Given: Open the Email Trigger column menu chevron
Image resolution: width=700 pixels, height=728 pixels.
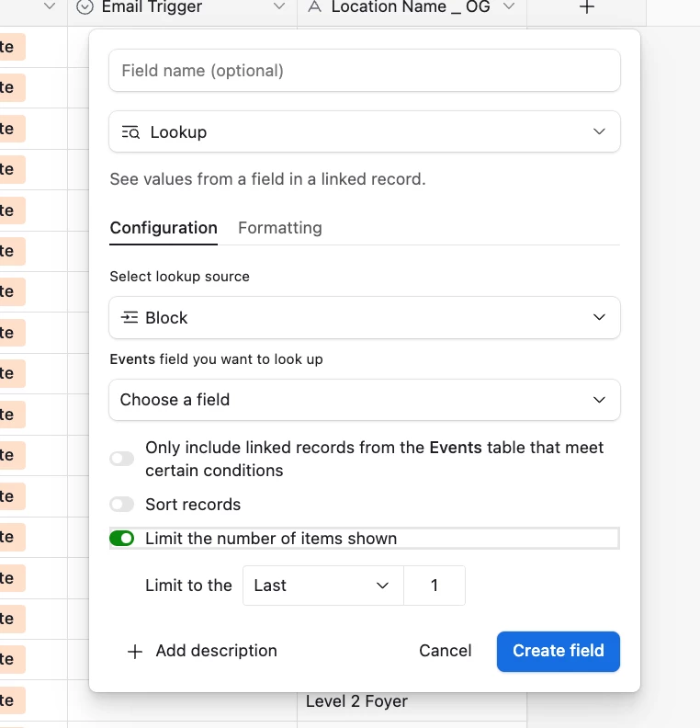Looking at the screenshot, I should 278,6.
